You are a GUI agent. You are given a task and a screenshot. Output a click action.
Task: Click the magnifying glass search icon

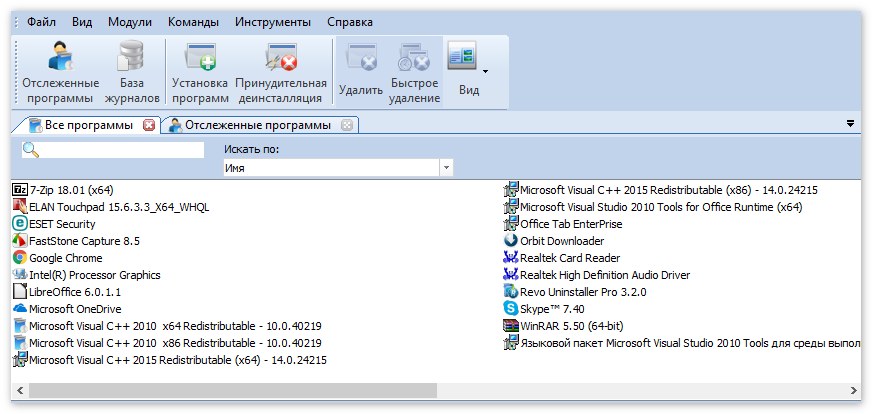31,150
